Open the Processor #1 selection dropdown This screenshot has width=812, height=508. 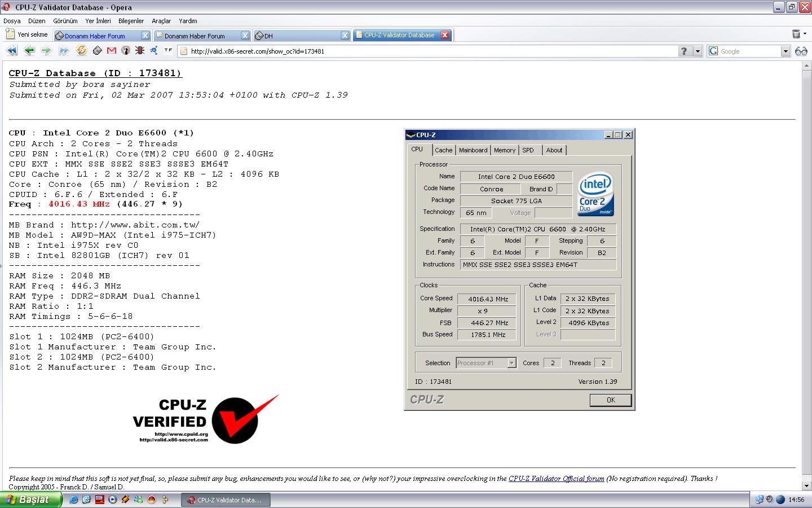pyautogui.click(x=511, y=363)
